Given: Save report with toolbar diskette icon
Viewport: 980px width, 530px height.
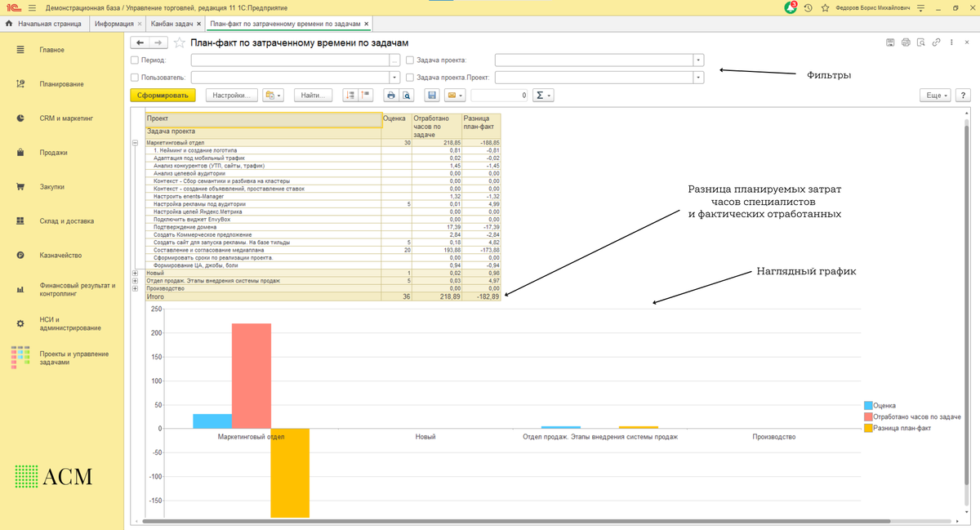Looking at the screenshot, I should tap(432, 96).
